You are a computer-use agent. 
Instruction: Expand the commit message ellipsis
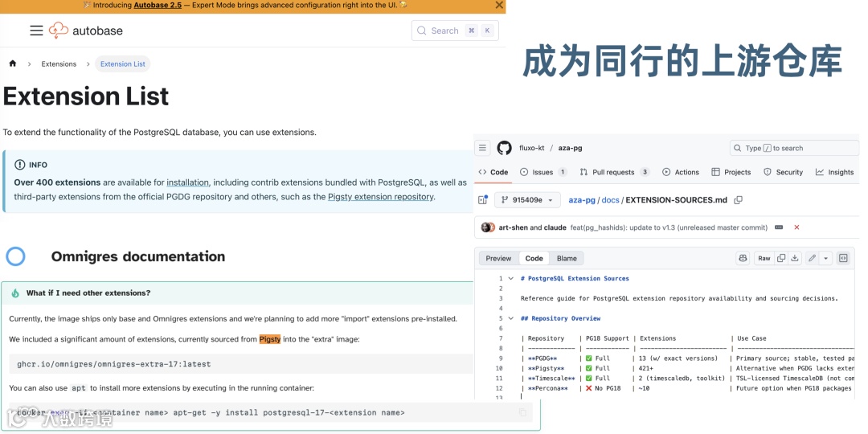(x=779, y=227)
